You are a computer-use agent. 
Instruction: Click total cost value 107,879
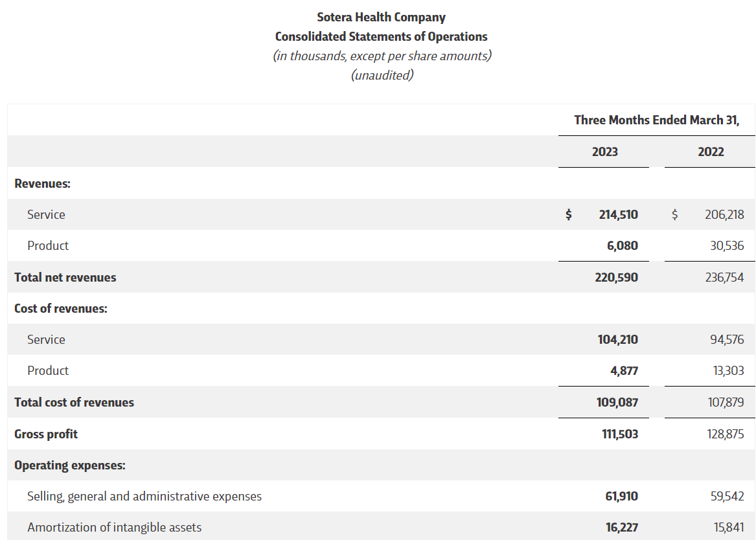(x=726, y=402)
